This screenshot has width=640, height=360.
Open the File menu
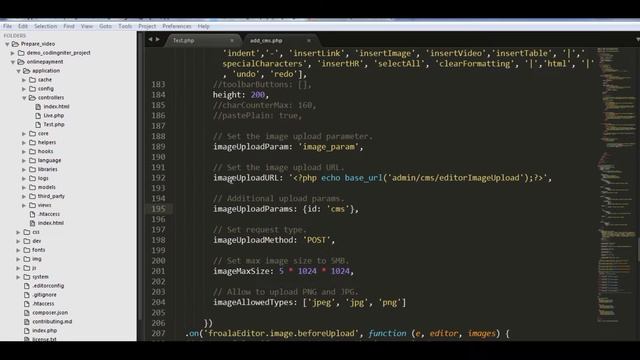7,26
